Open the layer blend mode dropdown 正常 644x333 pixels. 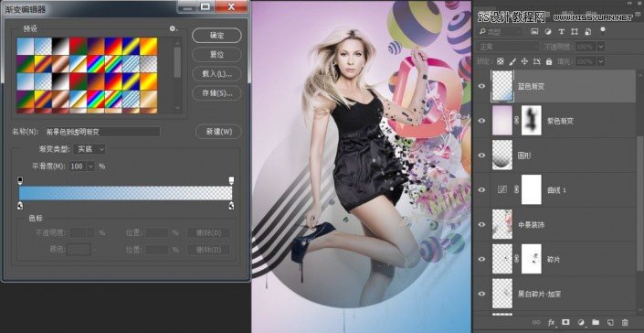click(x=508, y=47)
